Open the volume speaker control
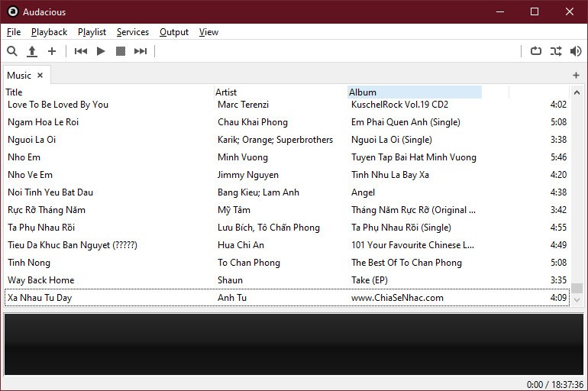This screenshot has height=391, width=588. click(x=576, y=51)
